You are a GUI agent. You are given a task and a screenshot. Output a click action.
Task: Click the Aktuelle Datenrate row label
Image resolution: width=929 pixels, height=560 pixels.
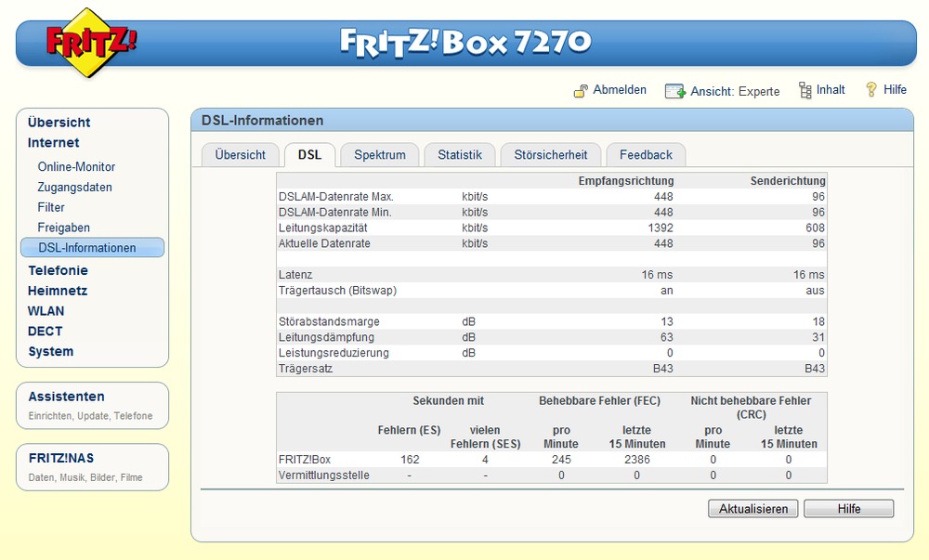[x=324, y=243]
